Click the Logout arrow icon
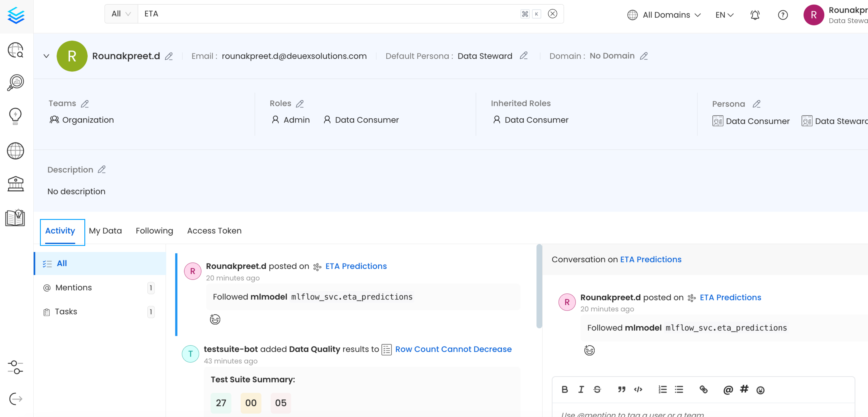 click(15, 399)
